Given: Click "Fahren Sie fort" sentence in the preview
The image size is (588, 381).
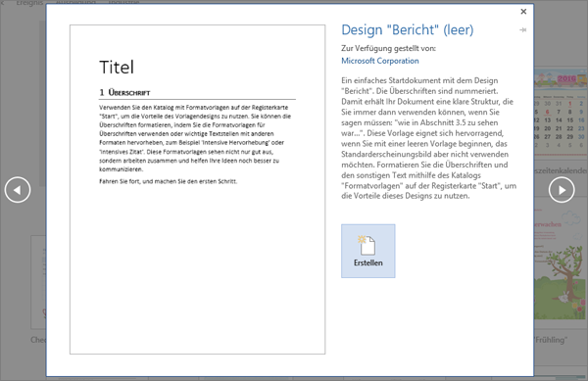Looking at the screenshot, I should (x=168, y=181).
